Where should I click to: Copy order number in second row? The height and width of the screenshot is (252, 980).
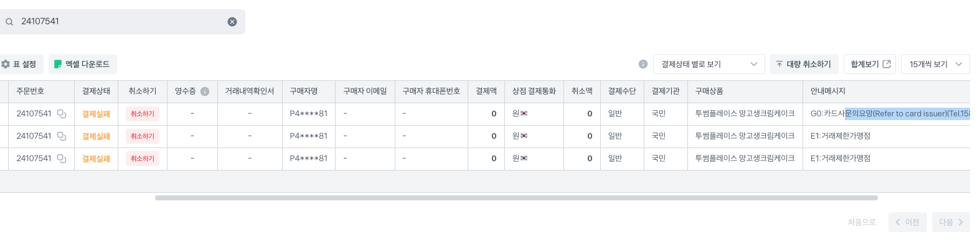[62, 136]
